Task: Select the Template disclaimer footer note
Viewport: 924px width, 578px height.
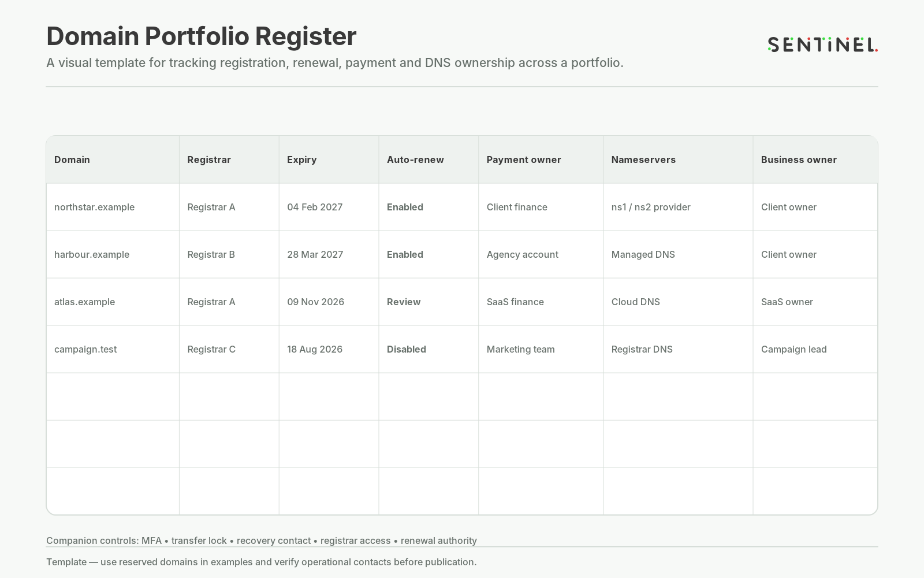Action: pyautogui.click(x=262, y=562)
